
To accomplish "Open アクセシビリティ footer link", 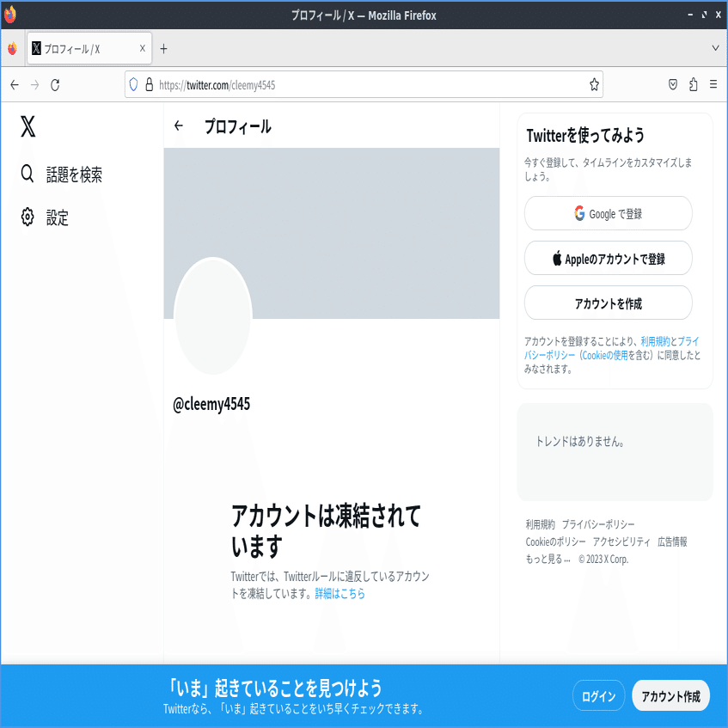I will coord(621,541).
